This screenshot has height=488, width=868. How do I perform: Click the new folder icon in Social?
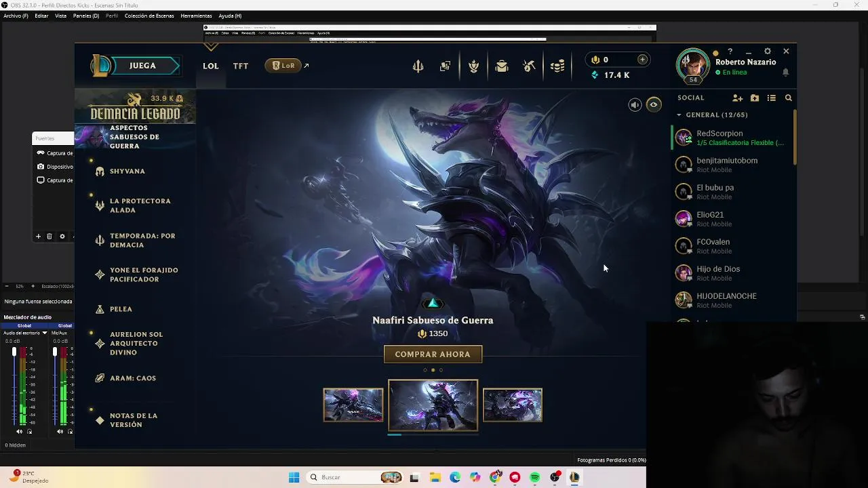755,98
